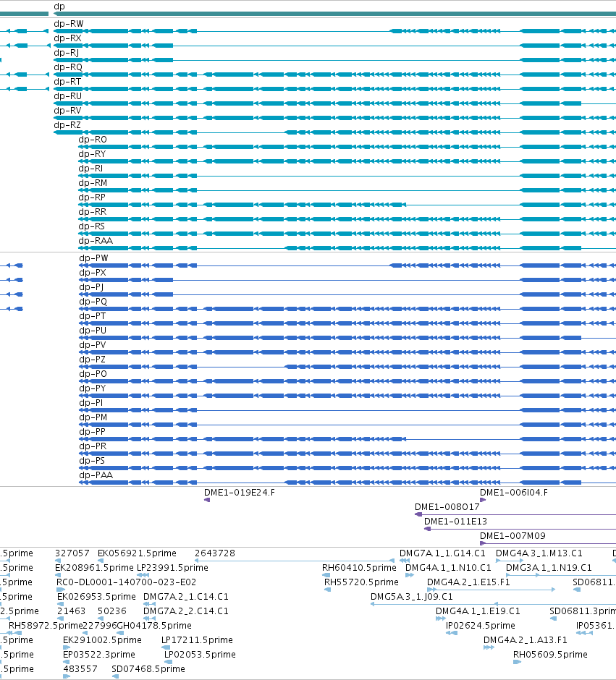
Task: Open EST label EK208961.5prime
Action: pyautogui.click(x=95, y=567)
